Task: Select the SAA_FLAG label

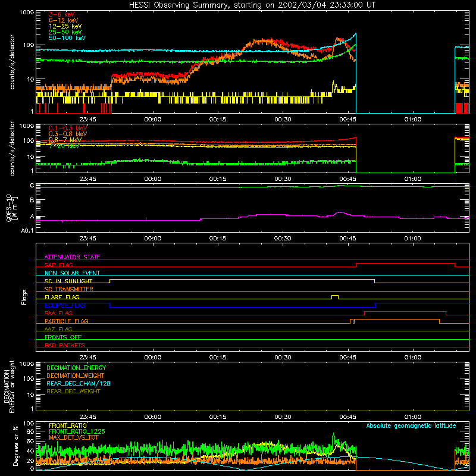Action: (x=58, y=313)
